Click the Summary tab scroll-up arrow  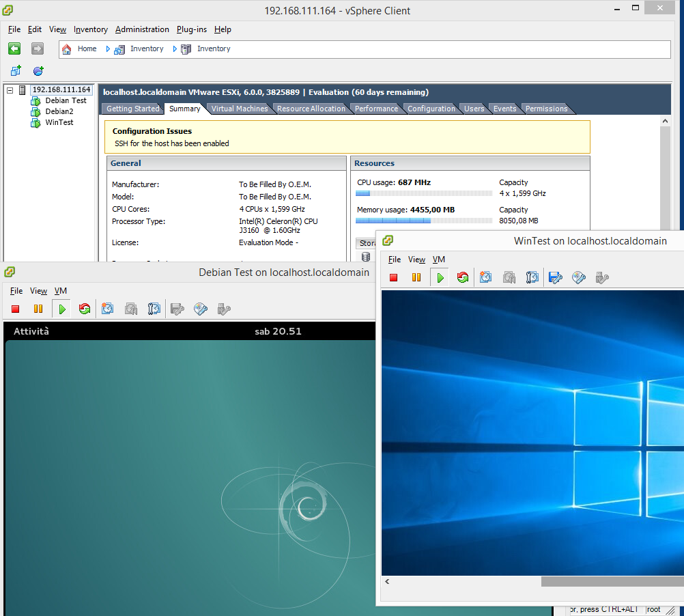click(x=665, y=121)
